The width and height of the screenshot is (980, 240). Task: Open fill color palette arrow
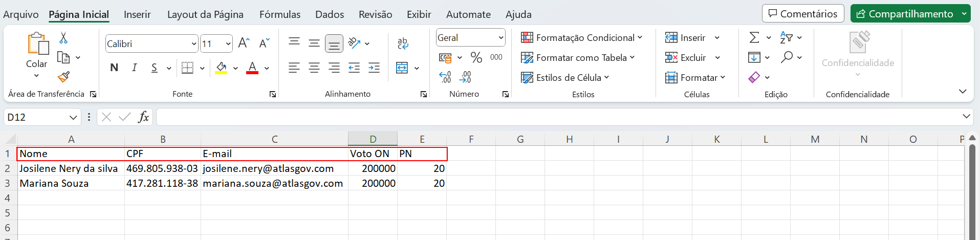point(235,68)
